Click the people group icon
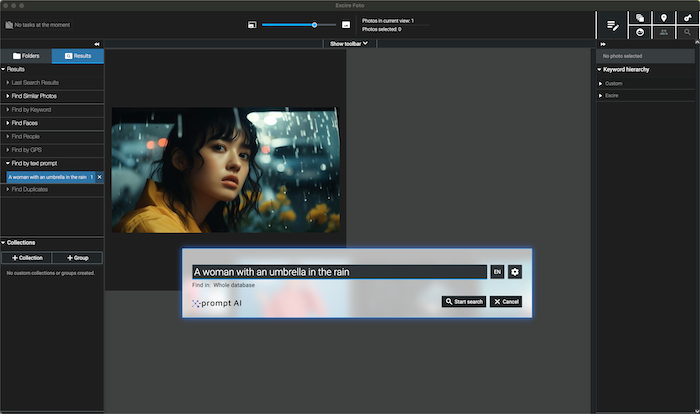Image resolution: width=700 pixels, height=414 pixels. tap(664, 32)
